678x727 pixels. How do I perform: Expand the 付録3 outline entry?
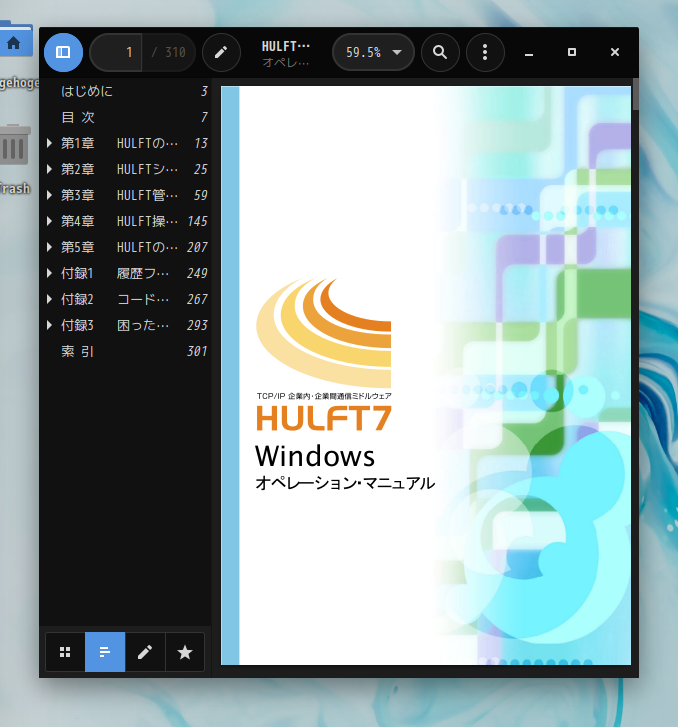pyautogui.click(x=49, y=325)
